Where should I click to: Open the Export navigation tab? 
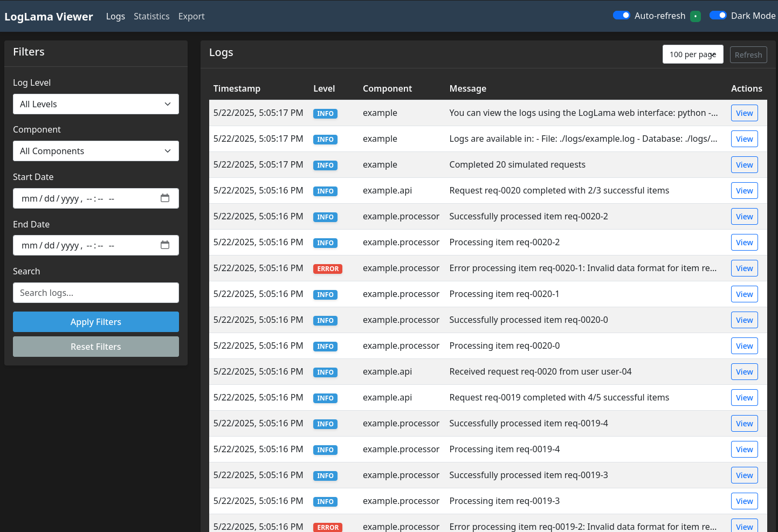(191, 16)
